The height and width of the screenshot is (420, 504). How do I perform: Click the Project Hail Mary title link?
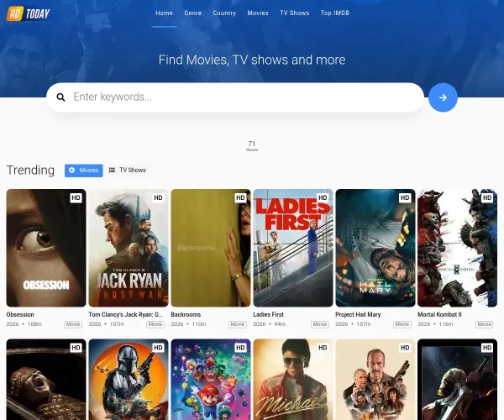pyautogui.click(x=358, y=315)
